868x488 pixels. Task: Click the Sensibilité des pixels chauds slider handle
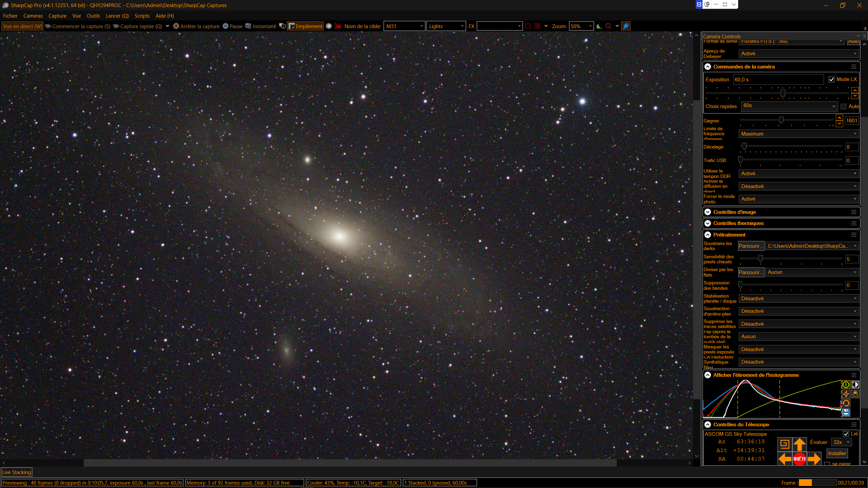pos(761,259)
